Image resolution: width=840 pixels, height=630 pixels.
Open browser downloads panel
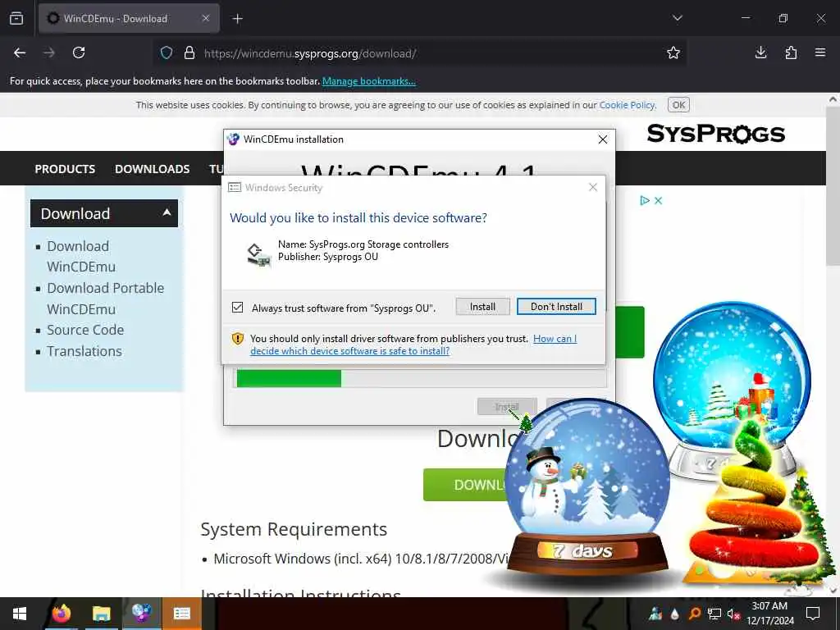(x=760, y=52)
